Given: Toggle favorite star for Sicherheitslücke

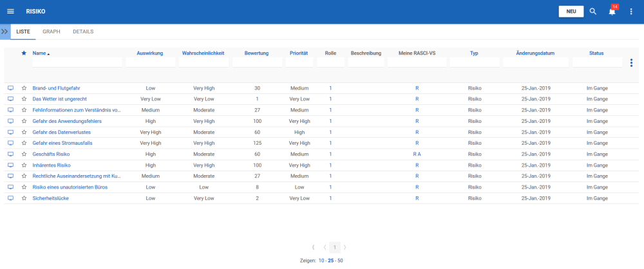Looking at the screenshot, I should pos(24,198).
